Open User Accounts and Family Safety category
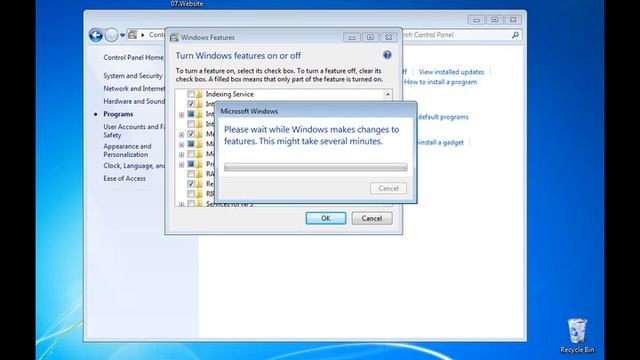 point(134,131)
